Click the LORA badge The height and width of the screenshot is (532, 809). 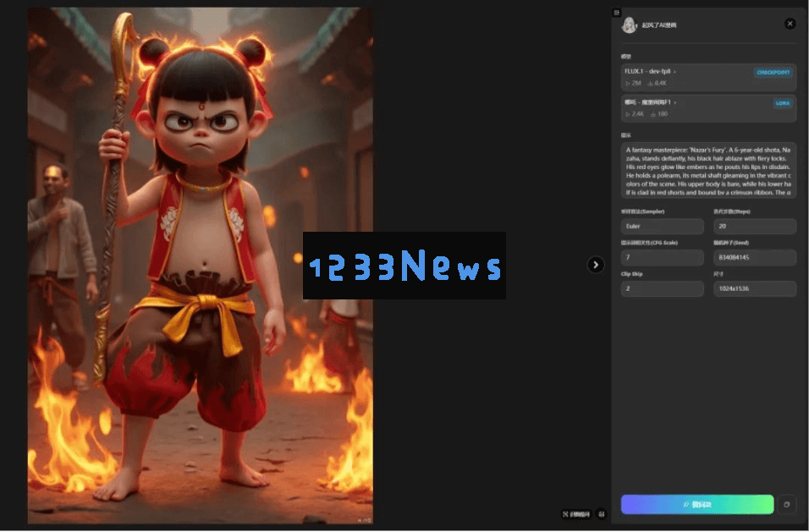point(782,103)
